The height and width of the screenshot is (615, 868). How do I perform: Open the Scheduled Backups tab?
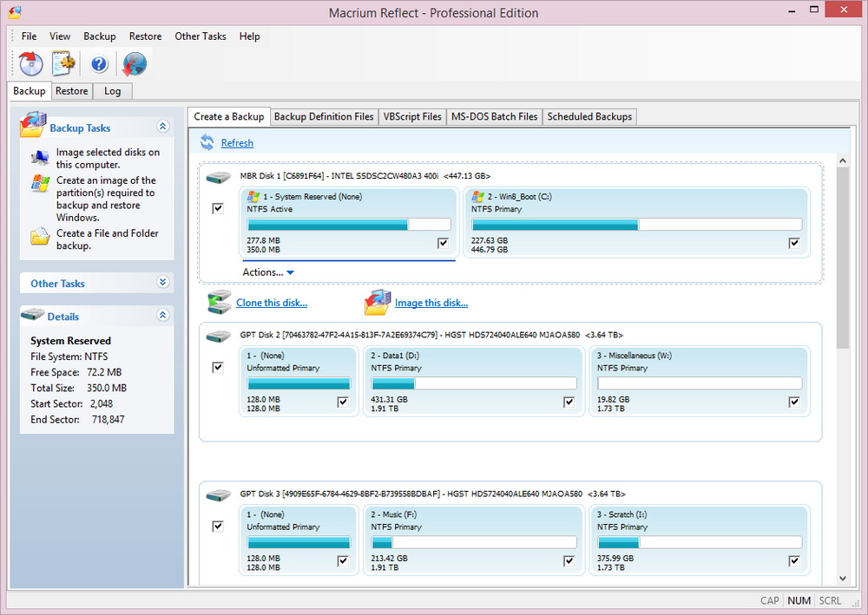(589, 117)
